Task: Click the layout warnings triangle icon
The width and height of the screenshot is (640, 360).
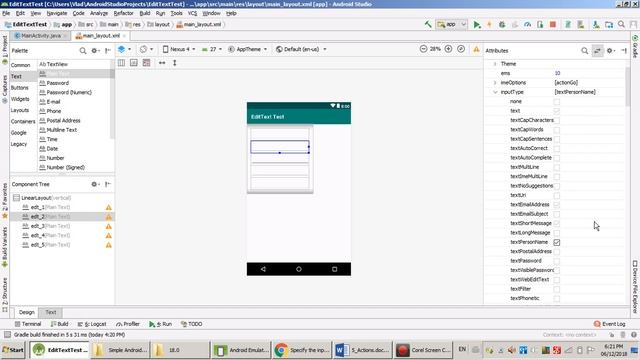Action: coord(476,49)
